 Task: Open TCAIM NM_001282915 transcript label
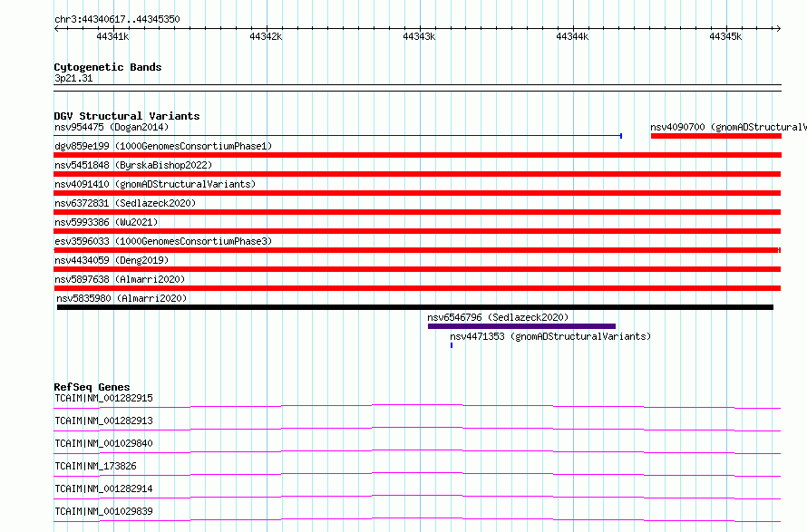103,398
